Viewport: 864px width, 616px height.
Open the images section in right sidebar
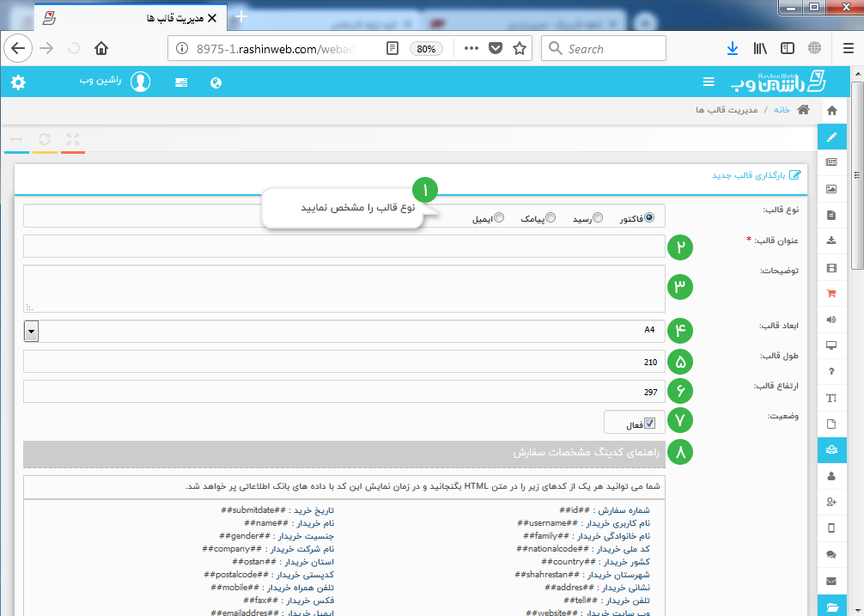[832, 189]
